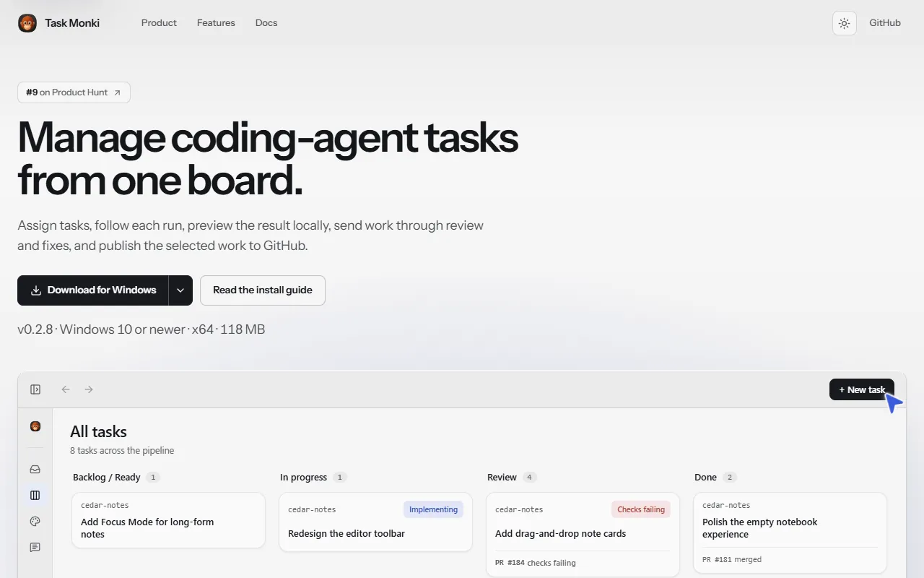
Task: Click the Implementing status badge
Action: (433, 509)
